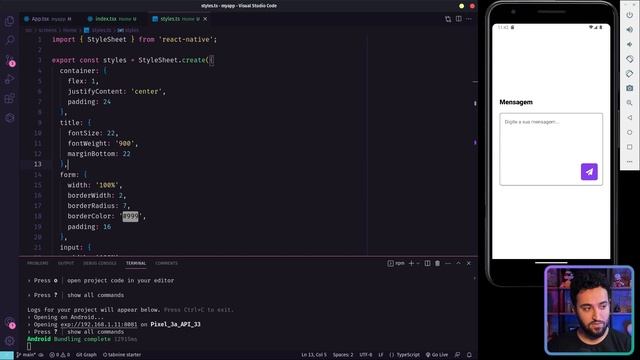
Task: Lower emulator volume with volume down
Action: tap(629, 44)
